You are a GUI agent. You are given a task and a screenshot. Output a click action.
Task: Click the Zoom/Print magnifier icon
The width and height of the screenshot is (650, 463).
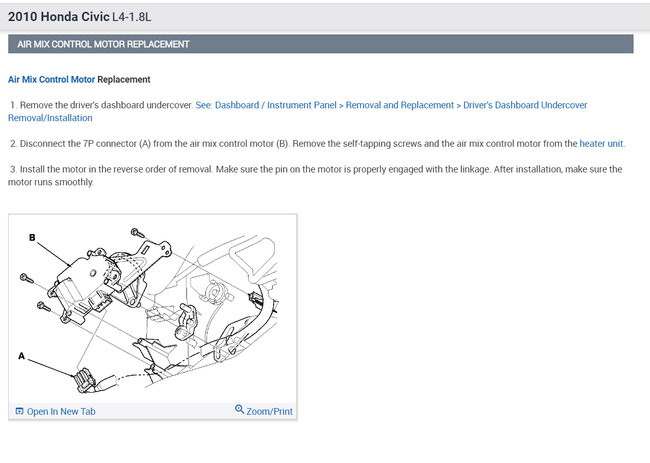pyautogui.click(x=239, y=410)
